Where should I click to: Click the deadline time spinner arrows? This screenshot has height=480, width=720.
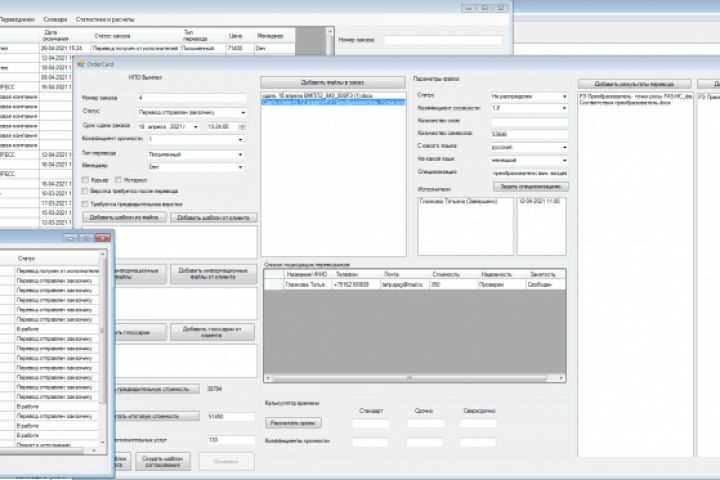click(242, 126)
